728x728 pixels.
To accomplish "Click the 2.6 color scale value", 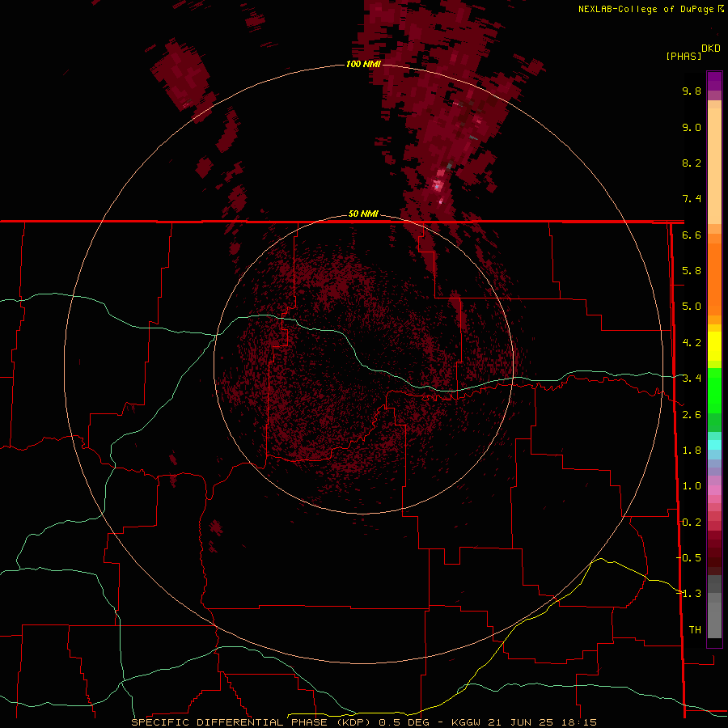I will 692,415.
